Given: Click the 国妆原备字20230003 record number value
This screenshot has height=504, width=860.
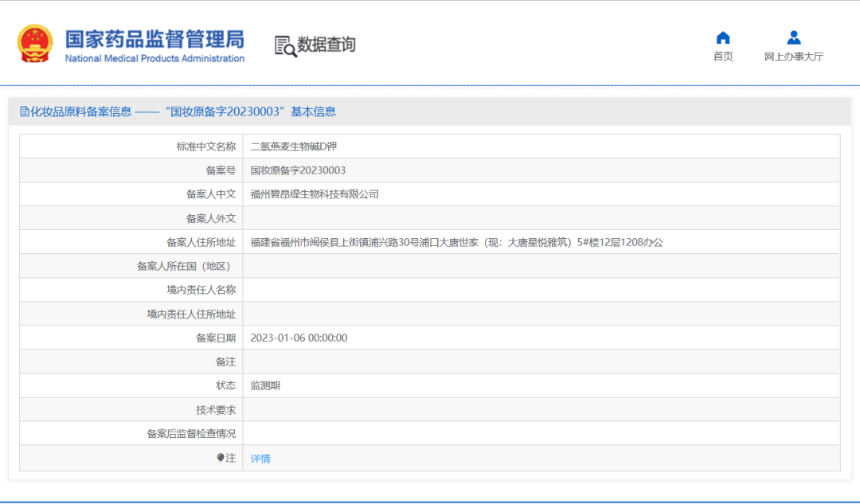Looking at the screenshot, I should (298, 170).
